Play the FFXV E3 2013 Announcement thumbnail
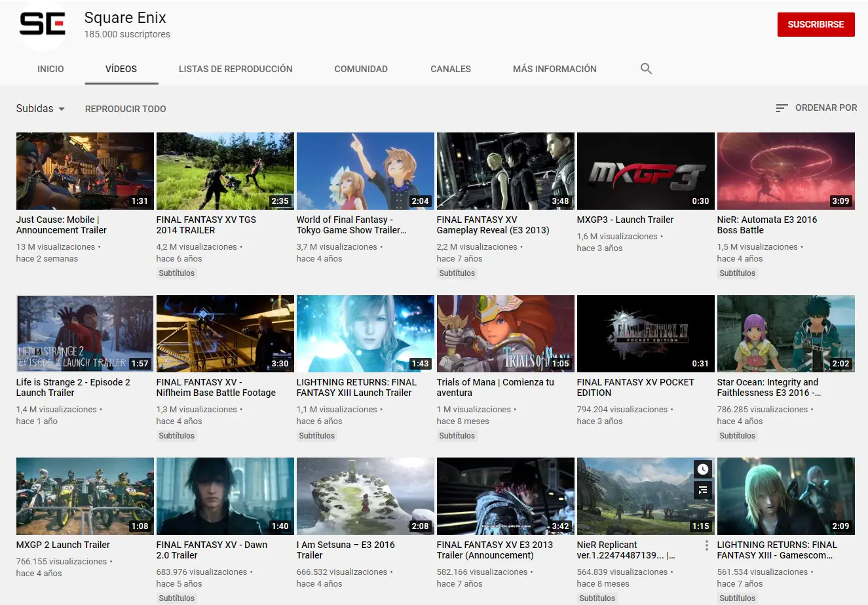 point(506,496)
